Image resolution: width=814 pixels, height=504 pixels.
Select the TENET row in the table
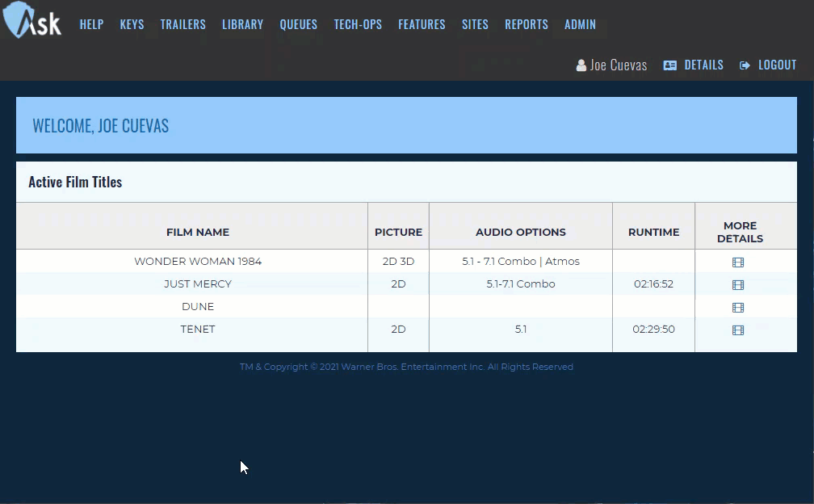(x=198, y=330)
